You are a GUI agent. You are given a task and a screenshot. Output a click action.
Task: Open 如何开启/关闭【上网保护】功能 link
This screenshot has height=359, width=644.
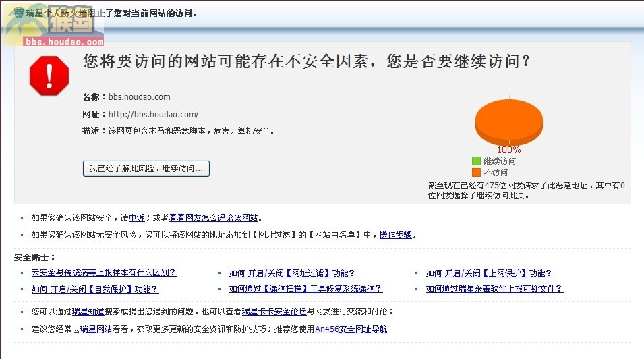pyautogui.click(x=489, y=273)
